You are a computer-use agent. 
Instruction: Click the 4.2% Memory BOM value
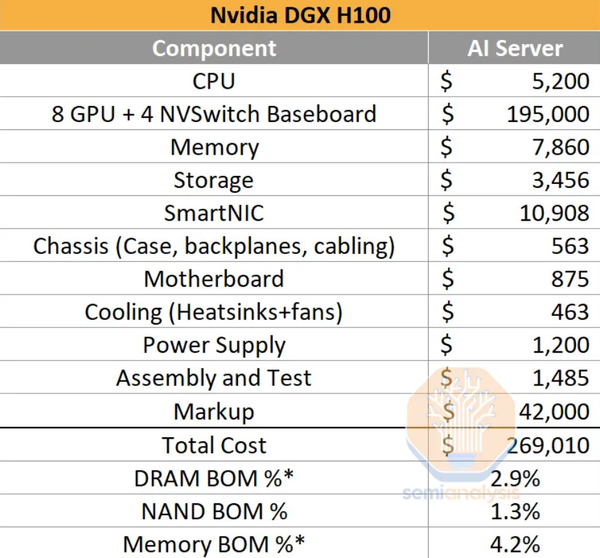pos(516,544)
